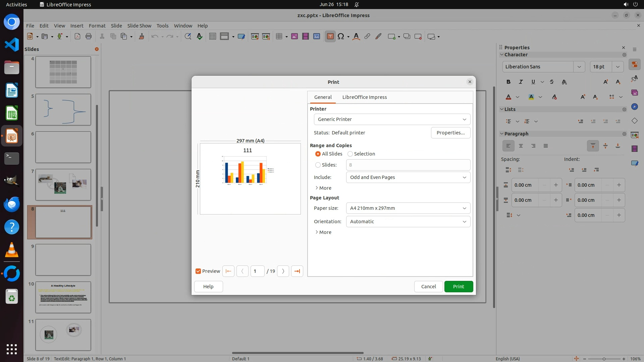Open the Paper size dropdown

pyautogui.click(x=408, y=208)
